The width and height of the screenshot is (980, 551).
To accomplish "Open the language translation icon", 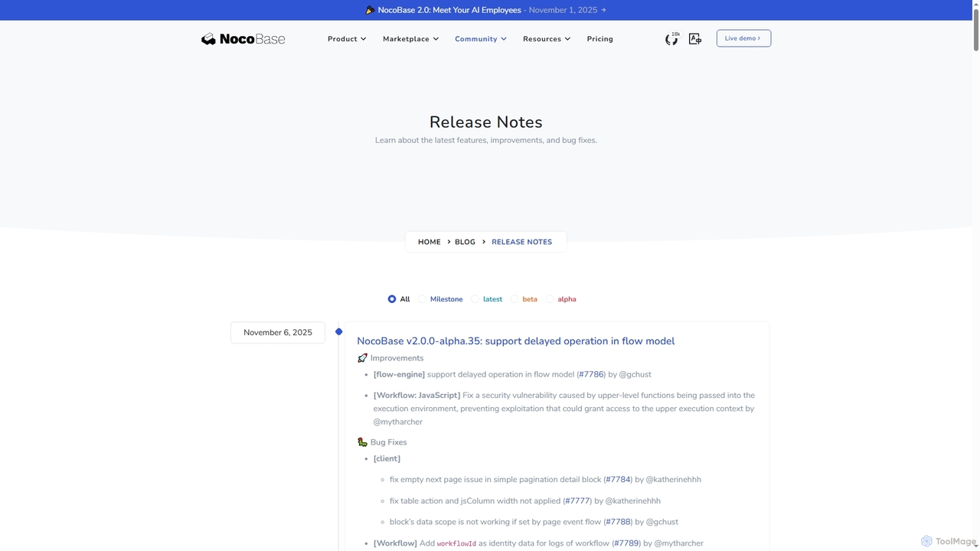I will (x=695, y=38).
